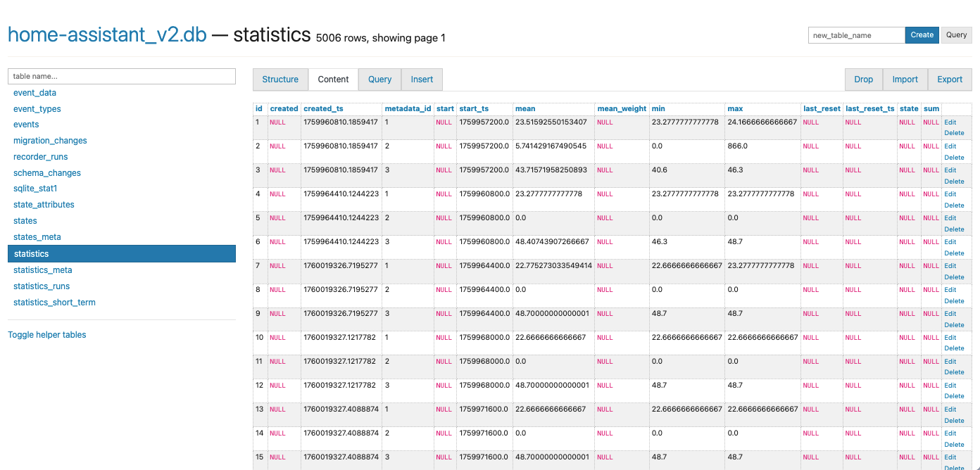Image resolution: width=980 pixels, height=470 pixels.
Task: Click the new_table_name input field
Action: point(856,35)
